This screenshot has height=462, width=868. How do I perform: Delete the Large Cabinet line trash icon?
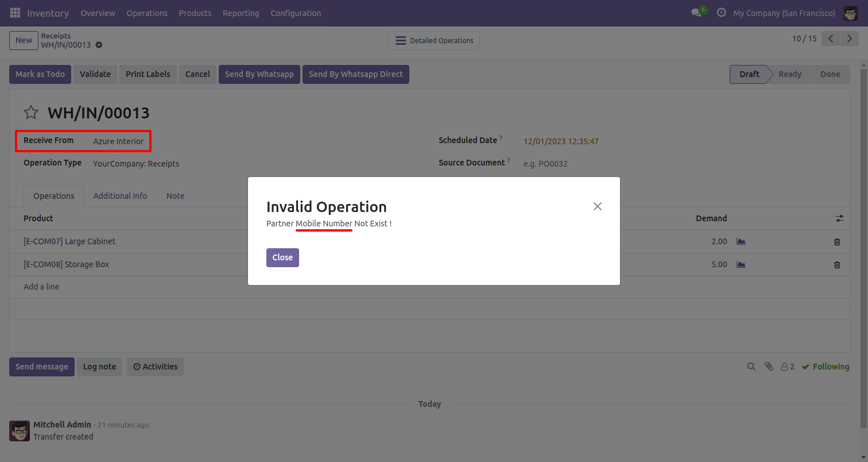pos(837,242)
